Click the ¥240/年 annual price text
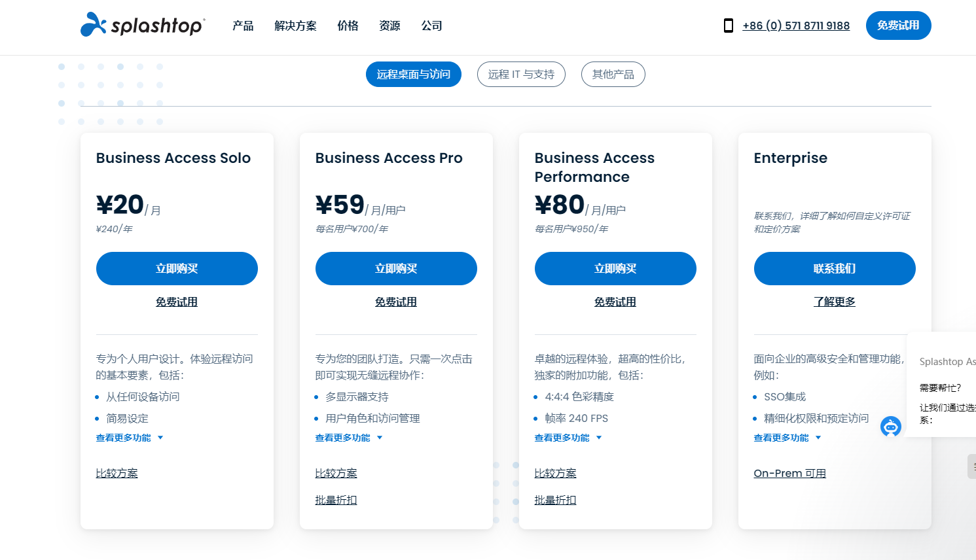The height and width of the screenshot is (560, 976). tap(115, 229)
